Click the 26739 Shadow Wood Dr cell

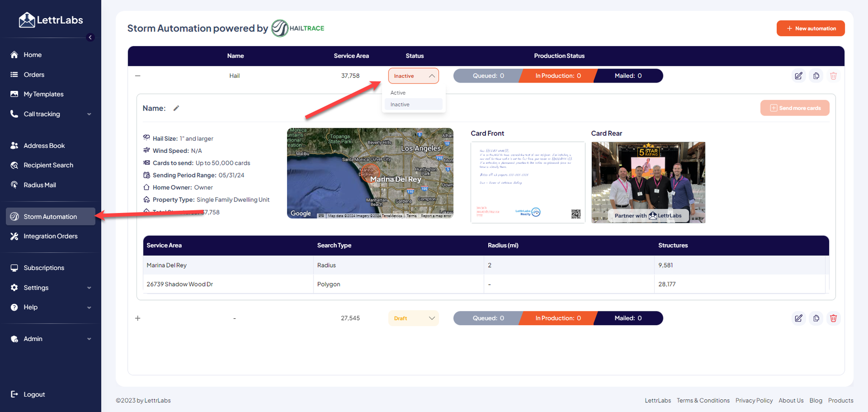(228, 284)
